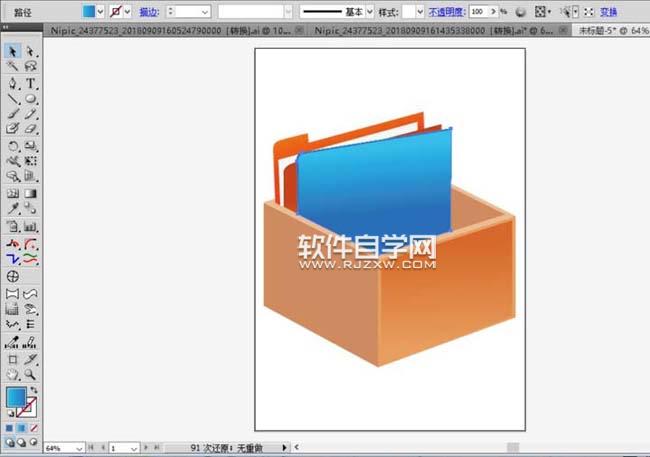
Task: Select the Eyedropper tool
Action: click(x=12, y=208)
